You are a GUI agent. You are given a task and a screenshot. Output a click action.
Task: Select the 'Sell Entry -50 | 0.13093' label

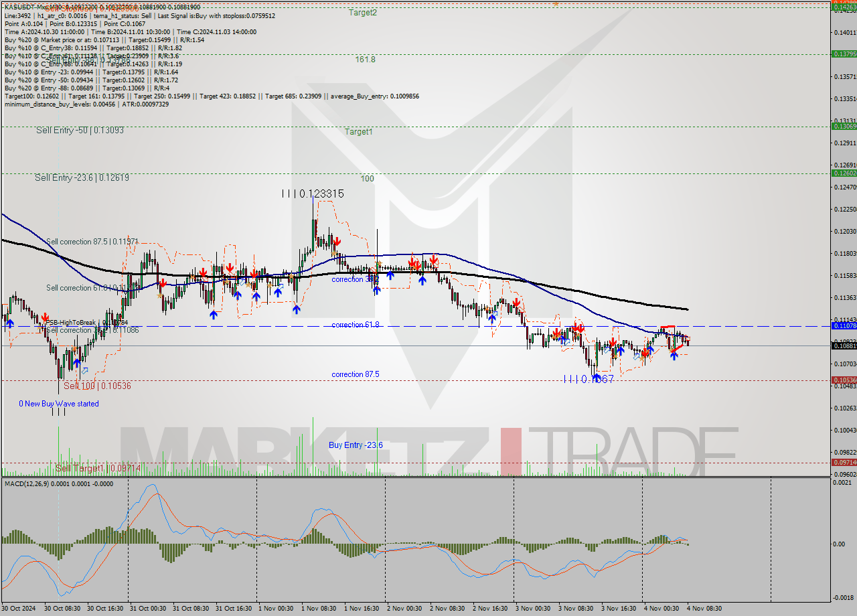click(80, 130)
